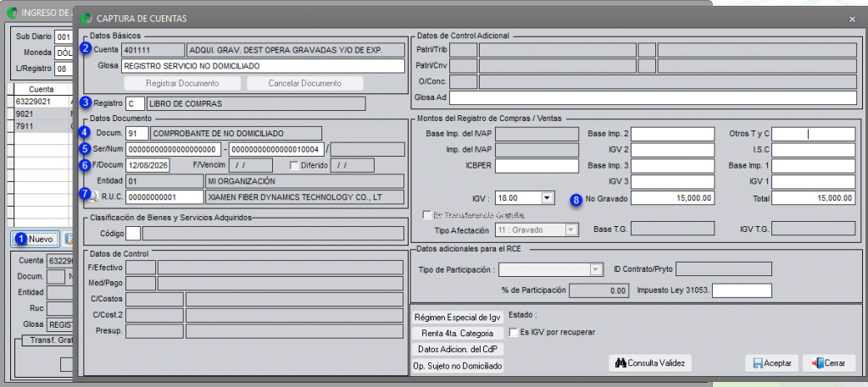This screenshot has width=868, height=387.
Task: Click the R.U.C. number field
Action: (x=165, y=196)
